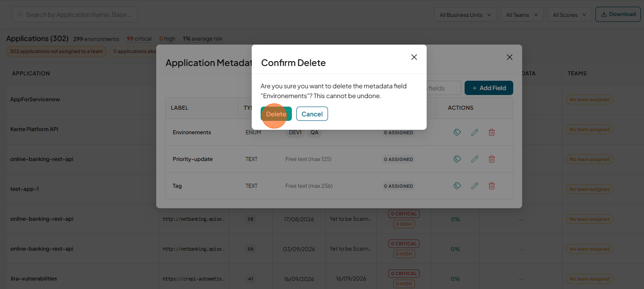644x289 pixels.
Task: Select the Environements label cell
Action: [x=192, y=132]
